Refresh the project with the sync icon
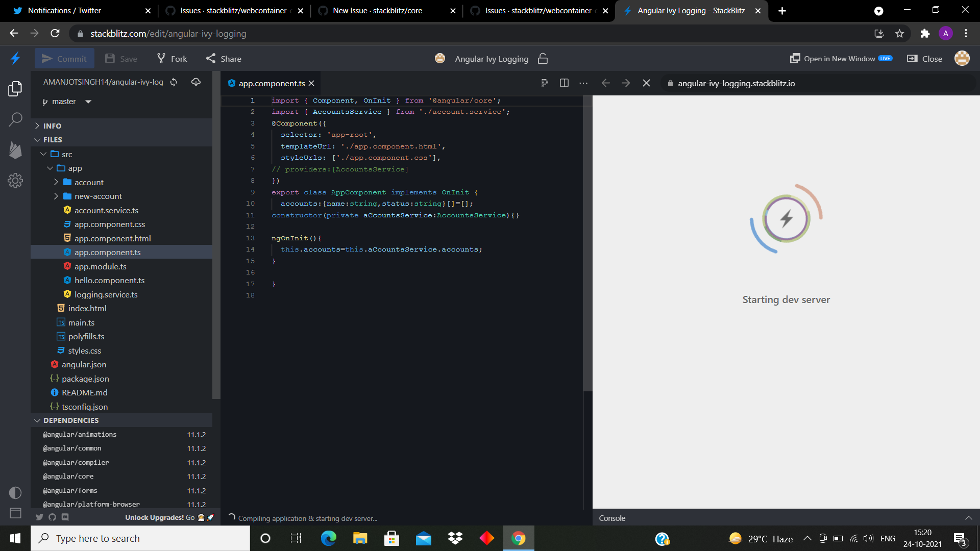The height and width of the screenshot is (551, 980). tap(173, 82)
